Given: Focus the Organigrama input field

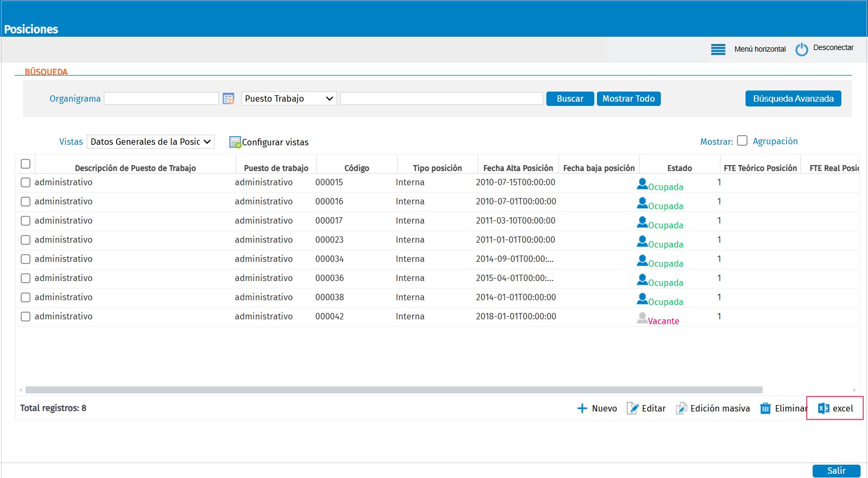Looking at the screenshot, I should 161,98.
